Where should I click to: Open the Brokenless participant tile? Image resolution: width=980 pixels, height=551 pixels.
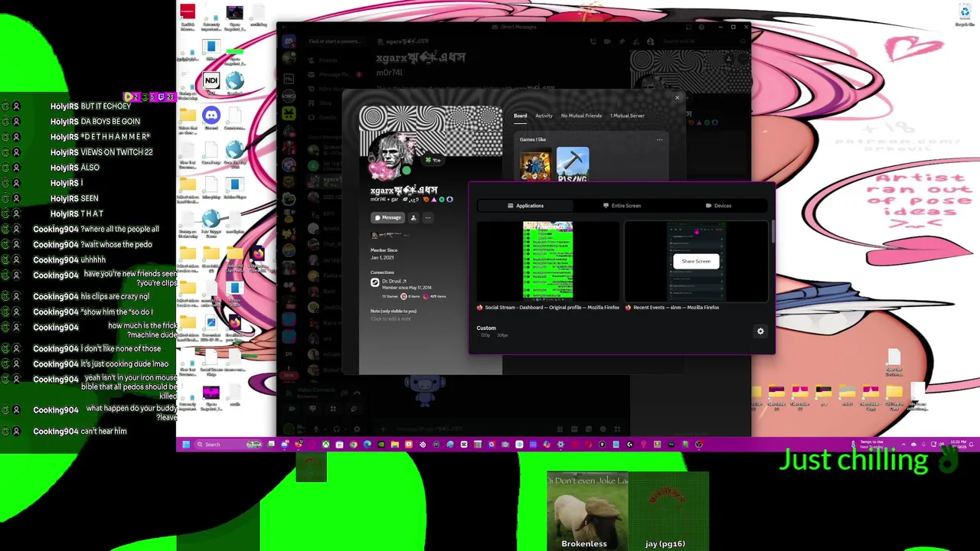(587, 511)
